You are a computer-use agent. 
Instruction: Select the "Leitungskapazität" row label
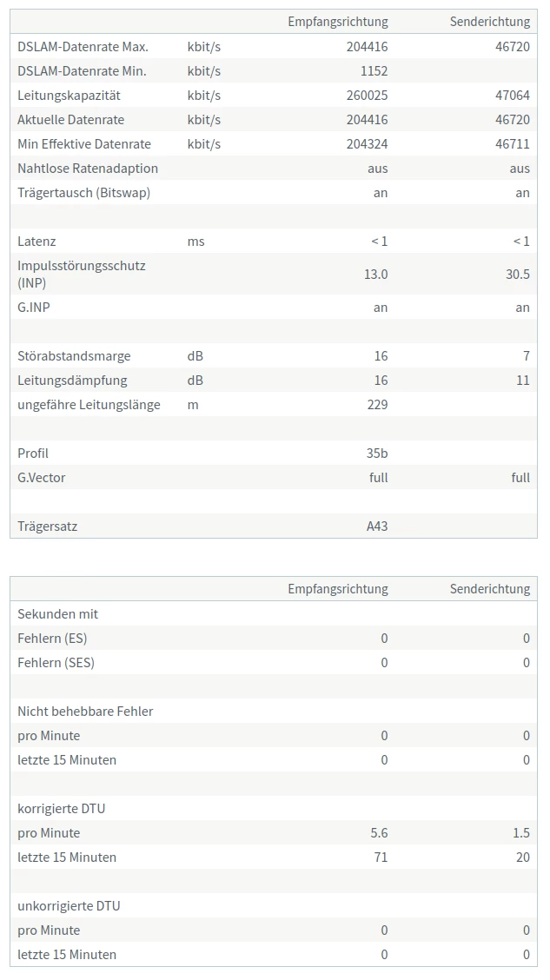69,96
